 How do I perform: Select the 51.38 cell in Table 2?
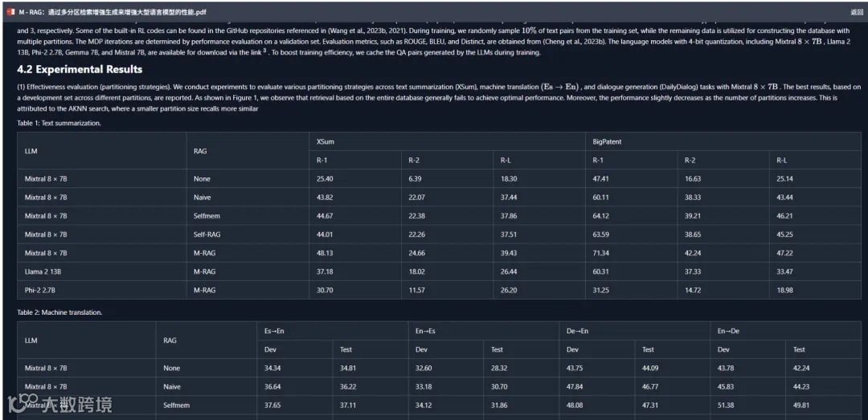pyautogui.click(x=726, y=405)
